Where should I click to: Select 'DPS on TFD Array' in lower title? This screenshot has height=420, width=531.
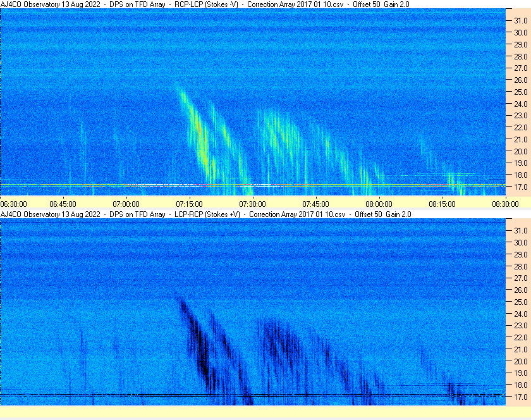tap(138, 214)
